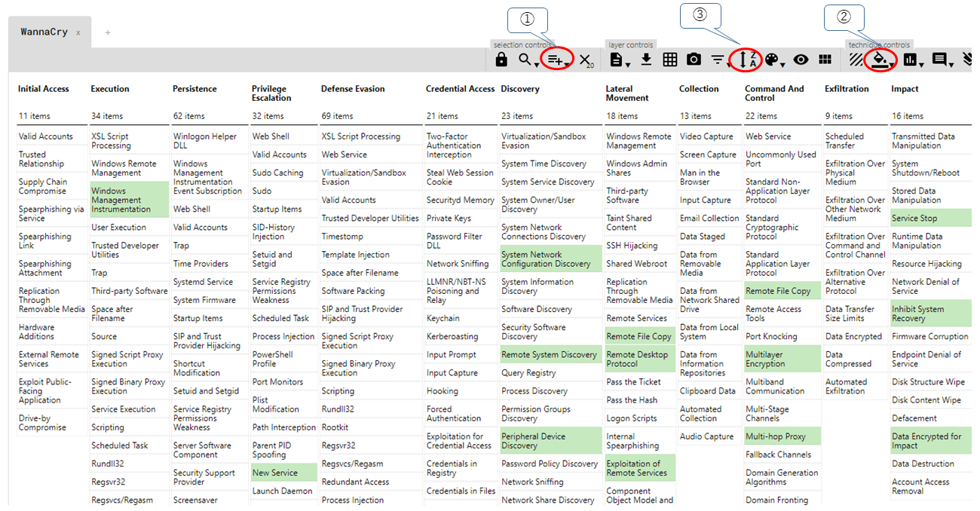Image resolution: width=980 pixels, height=511 pixels.
Task: Click the Remote Desktop Protocol technique cell
Action: click(x=639, y=359)
